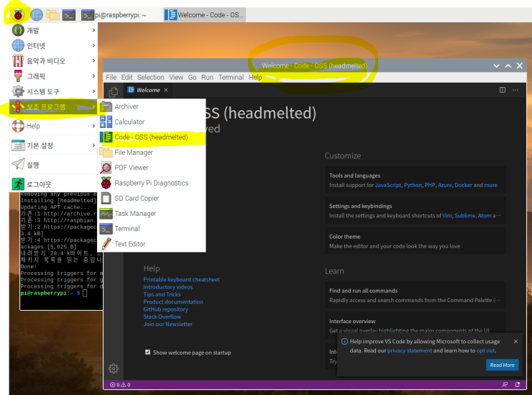Close the Welcome editor tab
Screen dimensions: 532x395
166,90
